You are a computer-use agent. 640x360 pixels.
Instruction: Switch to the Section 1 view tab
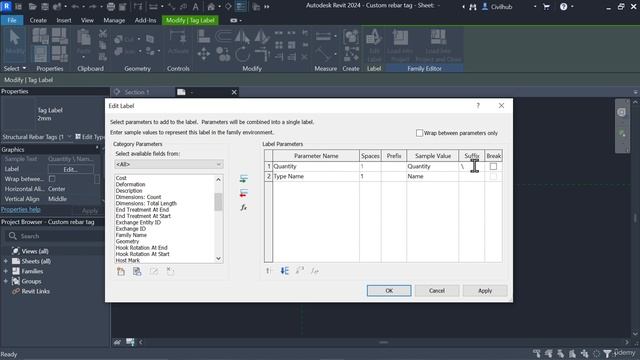click(x=137, y=92)
